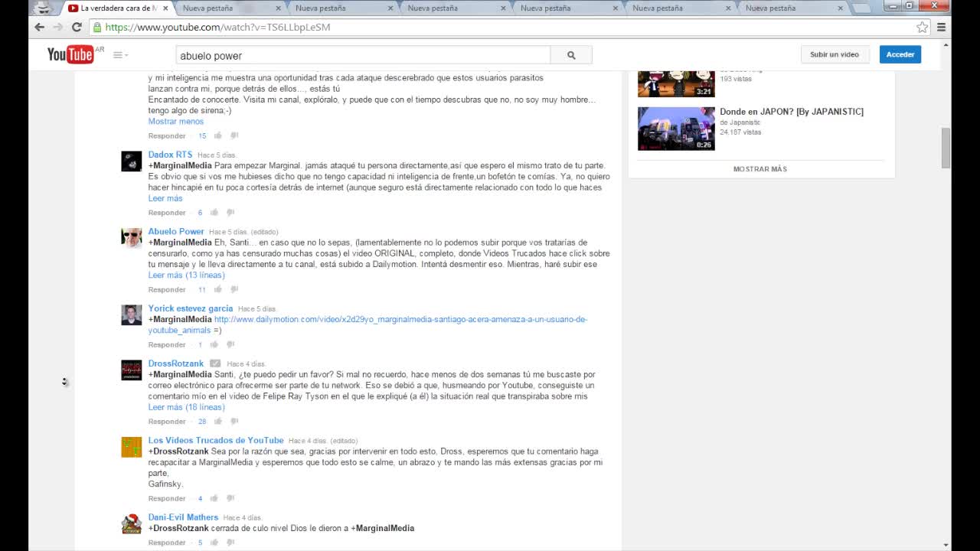The height and width of the screenshot is (551, 980).
Task: Reload the page with the refresh icon
Action: point(76,26)
